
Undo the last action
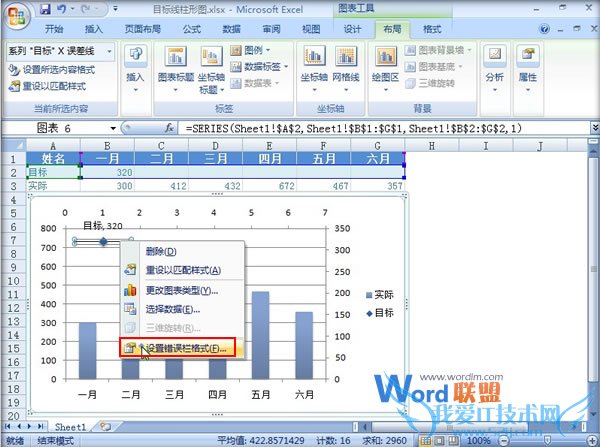[x=61, y=9]
